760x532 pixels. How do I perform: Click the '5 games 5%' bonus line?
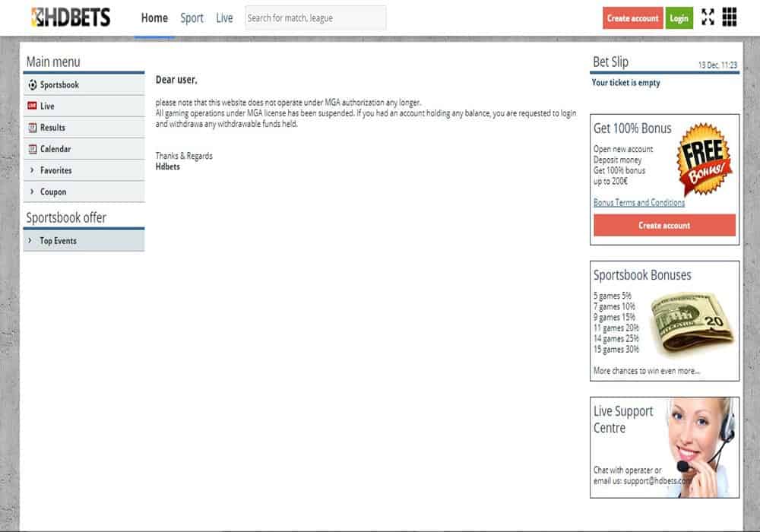[612, 296]
